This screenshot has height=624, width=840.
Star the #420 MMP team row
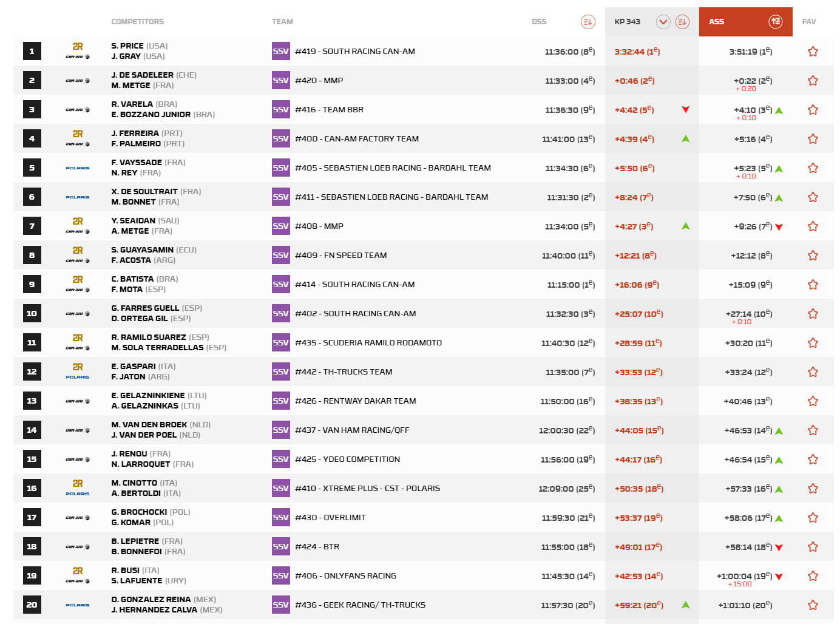pyautogui.click(x=813, y=81)
